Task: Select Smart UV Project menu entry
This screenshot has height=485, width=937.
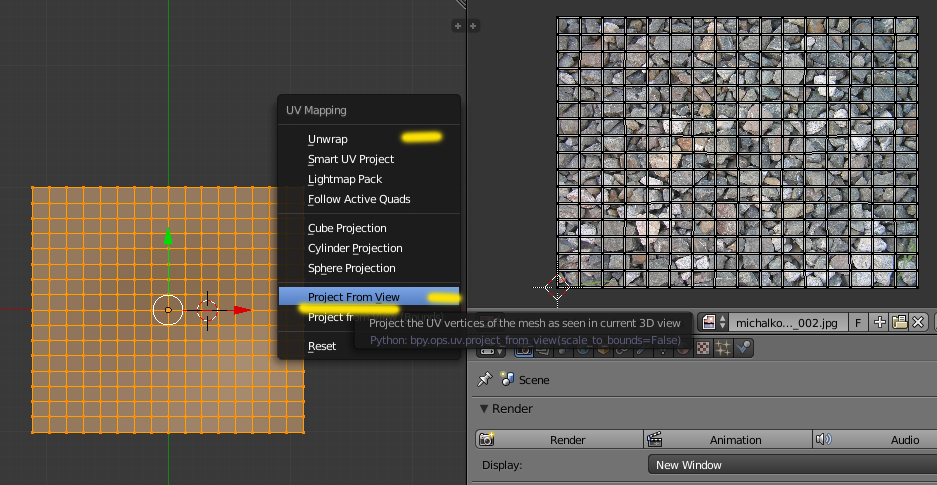Action: point(351,159)
